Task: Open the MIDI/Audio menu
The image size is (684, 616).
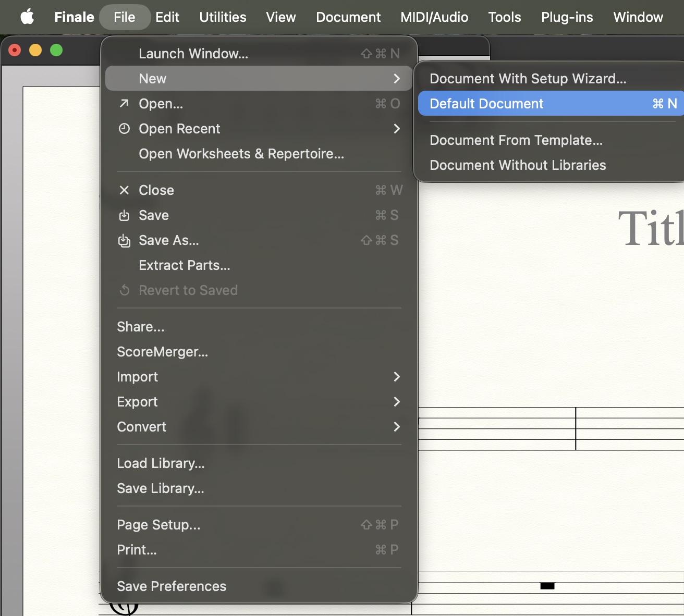Action: (x=434, y=17)
